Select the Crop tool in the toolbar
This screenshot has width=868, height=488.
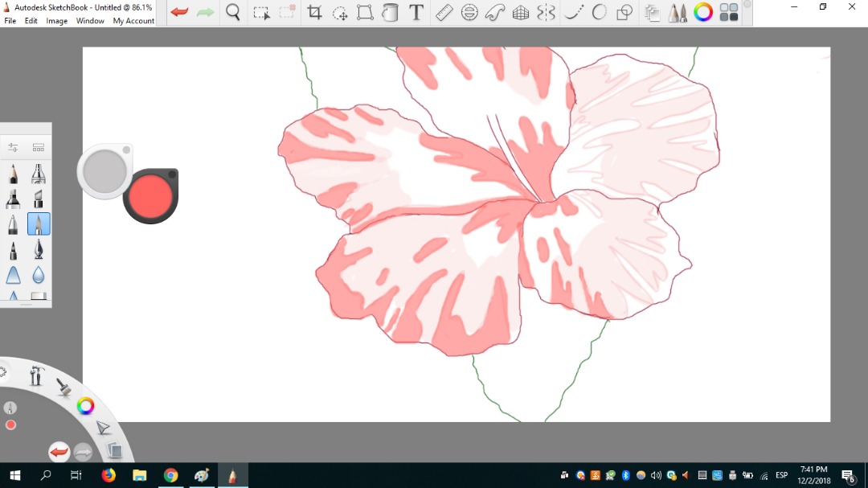point(314,12)
